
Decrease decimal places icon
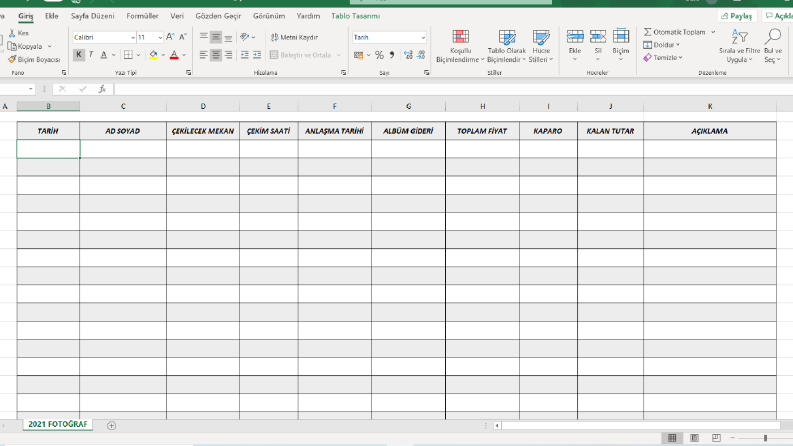[421, 55]
